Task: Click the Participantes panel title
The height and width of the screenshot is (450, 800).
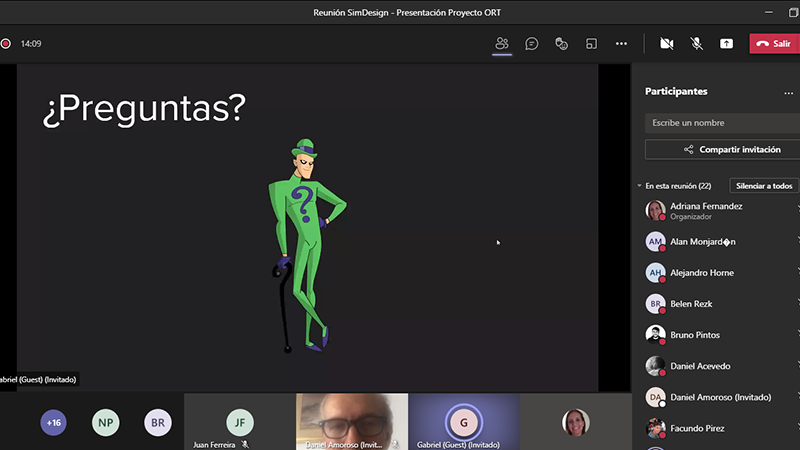Action: coord(676,91)
